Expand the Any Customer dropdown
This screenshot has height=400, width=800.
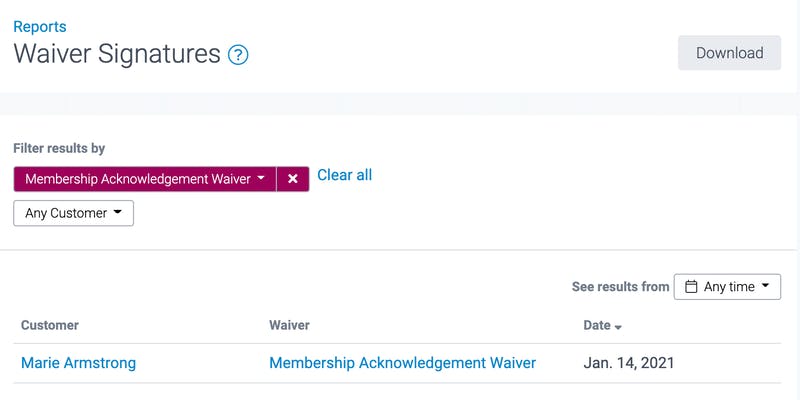pyautogui.click(x=73, y=213)
